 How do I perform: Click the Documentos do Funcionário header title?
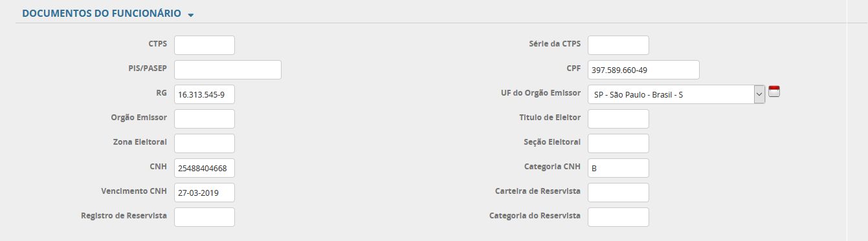(x=102, y=13)
